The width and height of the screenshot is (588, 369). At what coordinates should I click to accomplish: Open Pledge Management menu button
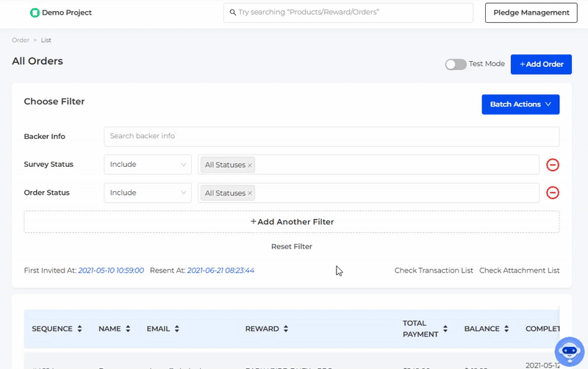(531, 12)
